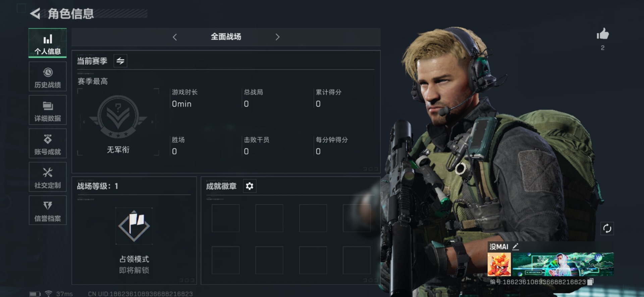Open the 个人信息 sidebar tab
644x297 pixels.
click(48, 43)
